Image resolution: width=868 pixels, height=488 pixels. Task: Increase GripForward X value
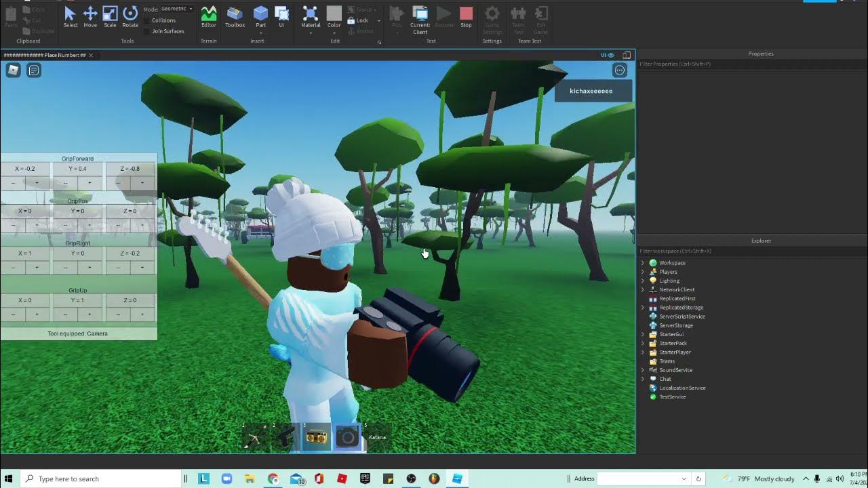pyautogui.click(x=37, y=182)
